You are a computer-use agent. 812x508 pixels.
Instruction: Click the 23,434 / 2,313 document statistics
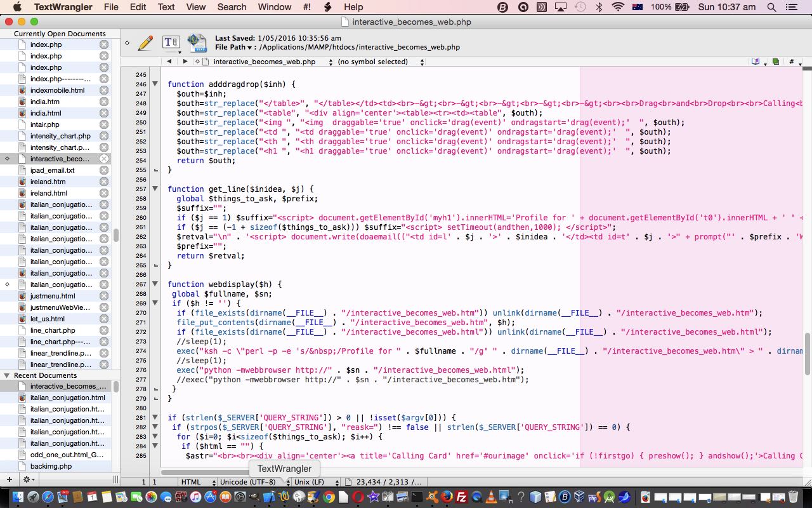(x=389, y=482)
